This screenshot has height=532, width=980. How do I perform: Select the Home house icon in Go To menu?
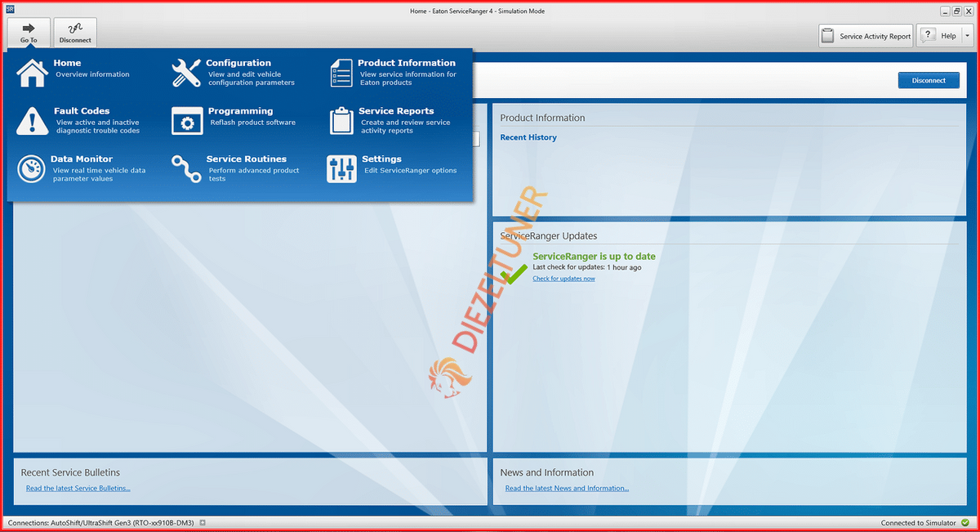[33, 73]
